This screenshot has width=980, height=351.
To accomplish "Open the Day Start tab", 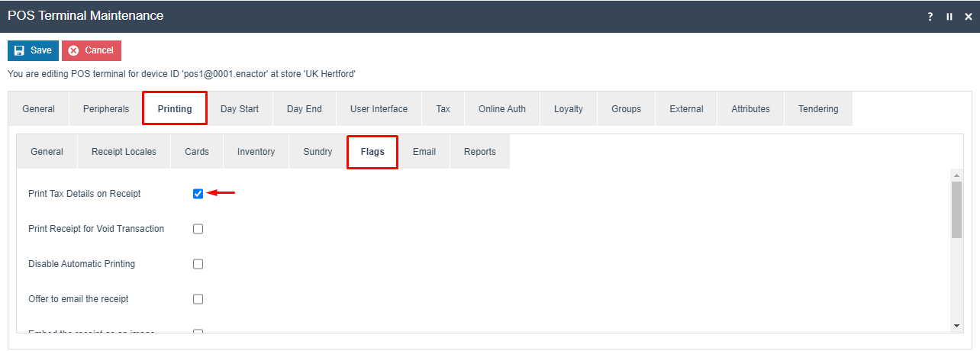I will [240, 109].
